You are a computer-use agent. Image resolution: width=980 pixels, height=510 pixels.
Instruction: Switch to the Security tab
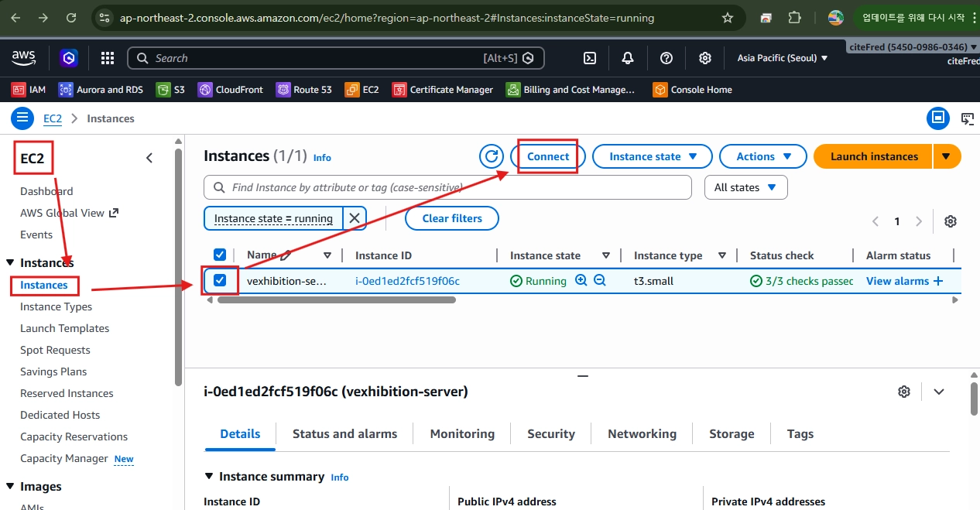coord(551,434)
